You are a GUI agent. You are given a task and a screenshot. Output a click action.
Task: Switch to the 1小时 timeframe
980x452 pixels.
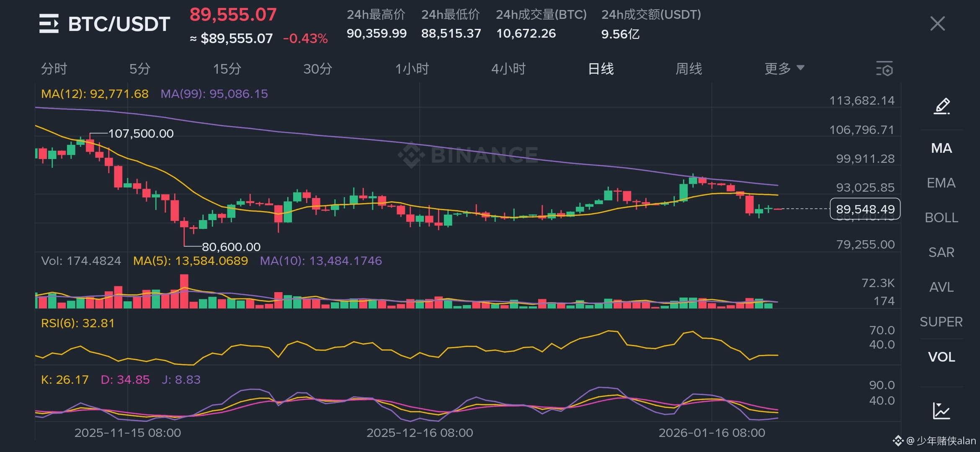[412, 69]
